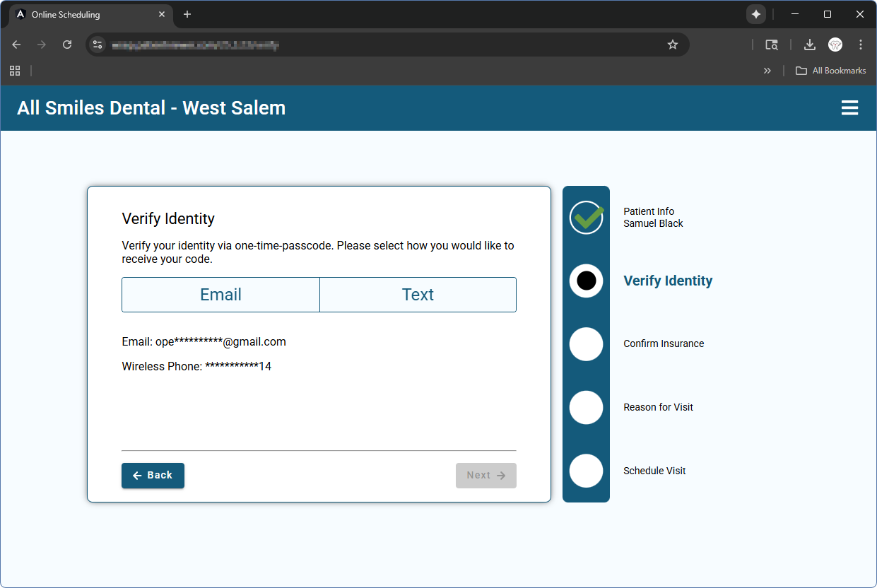Select the Verify Identity step circle
Viewport: 877px width, 588px height.
point(586,281)
